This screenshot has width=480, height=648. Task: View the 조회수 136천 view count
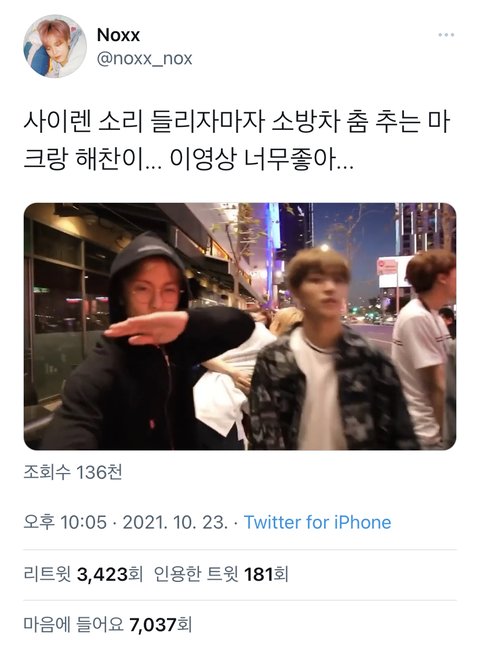(x=73, y=472)
